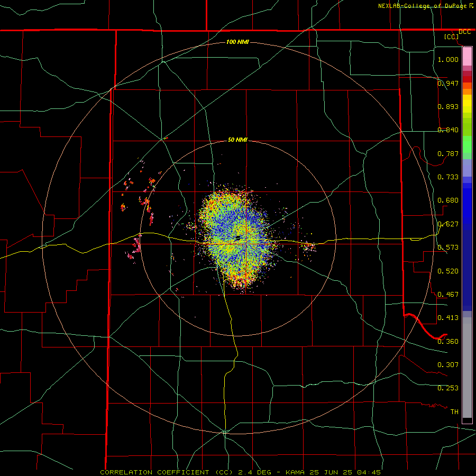476x476 pixels.
Task: Click the 0.573 scale value
Action: (x=448, y=248)
